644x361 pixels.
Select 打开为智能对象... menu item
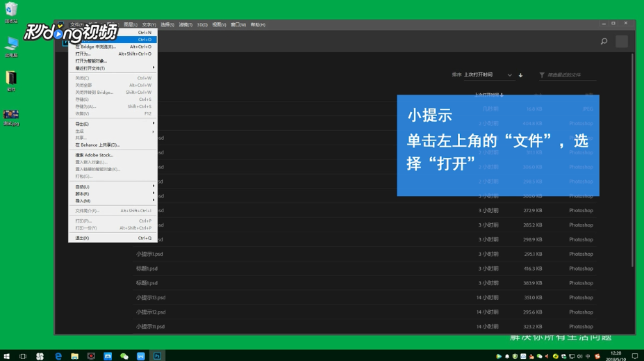(x=113, y=61)
